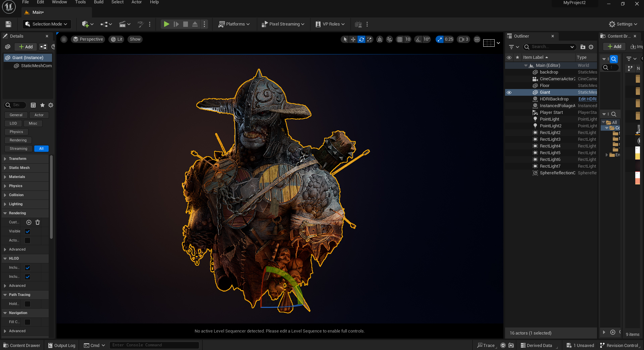Open Details panel settings gear

tap(51, 105)
